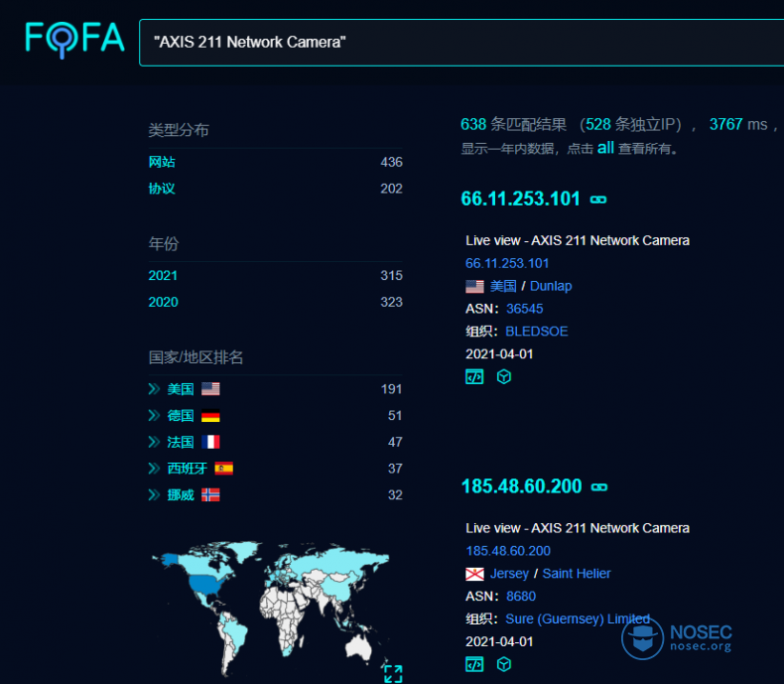Click the France flag in ranking

[210, 442]
